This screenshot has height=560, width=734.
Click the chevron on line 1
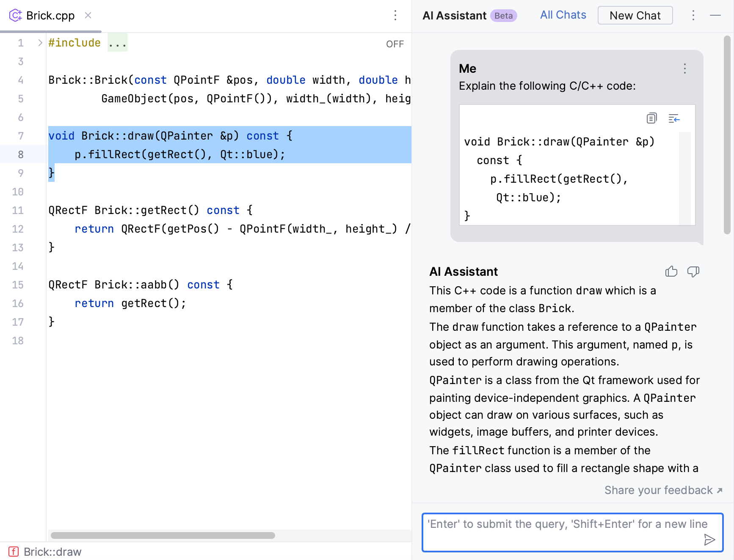[39, 42]
